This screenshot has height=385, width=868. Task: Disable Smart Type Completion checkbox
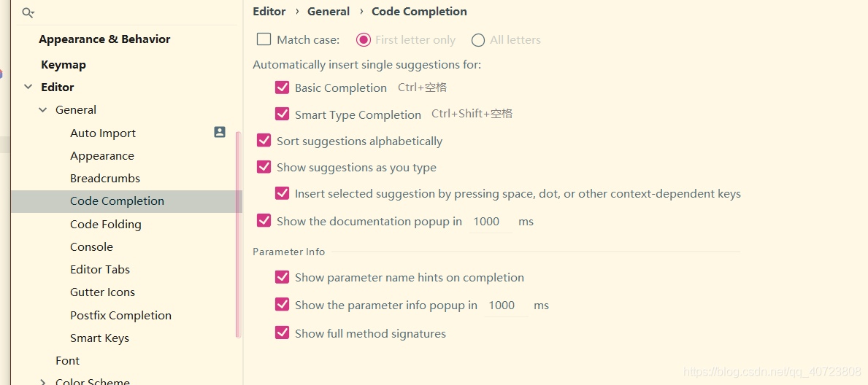click(x=283, y=114)
